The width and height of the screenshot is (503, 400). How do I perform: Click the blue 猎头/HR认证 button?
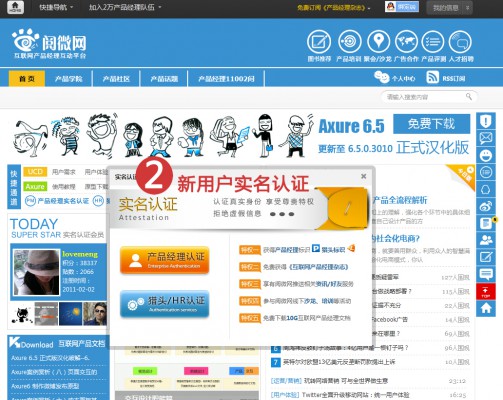click(165, 304)
